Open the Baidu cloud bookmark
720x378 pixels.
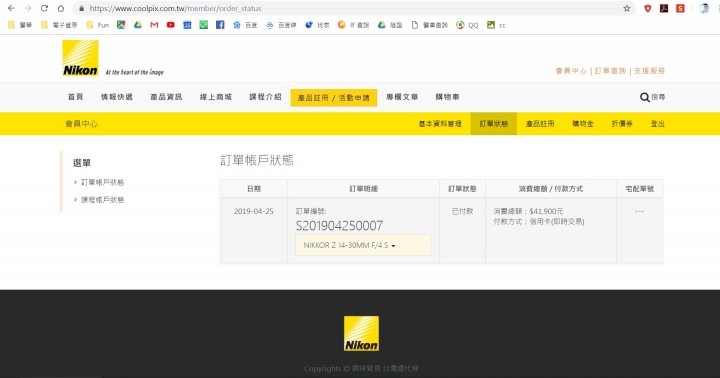coord(281,25)
